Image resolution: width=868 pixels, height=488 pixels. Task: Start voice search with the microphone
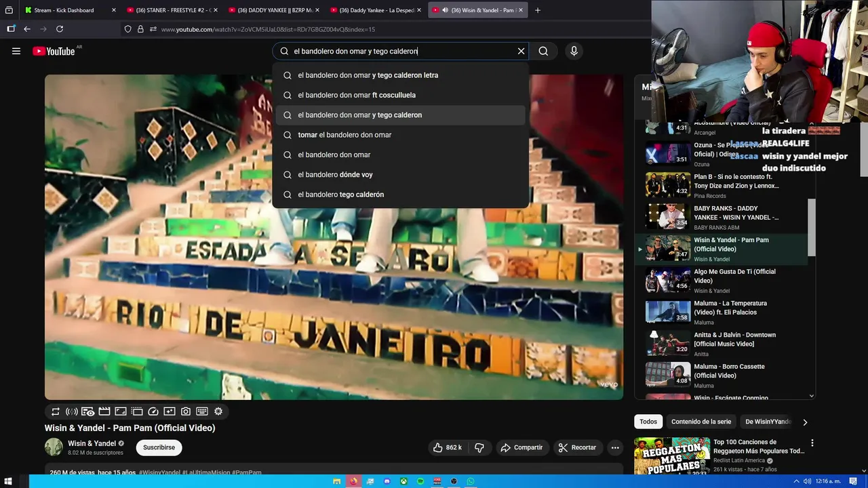pos(574,51)
